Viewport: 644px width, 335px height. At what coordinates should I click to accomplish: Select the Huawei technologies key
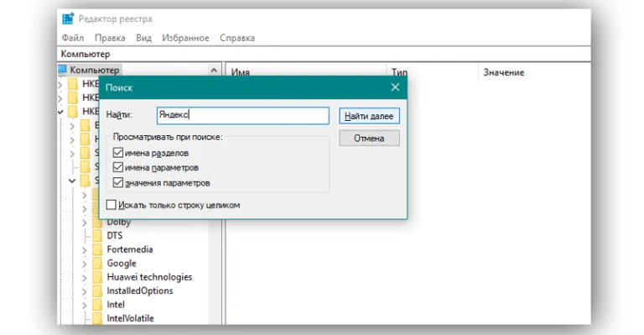(149, 277)
